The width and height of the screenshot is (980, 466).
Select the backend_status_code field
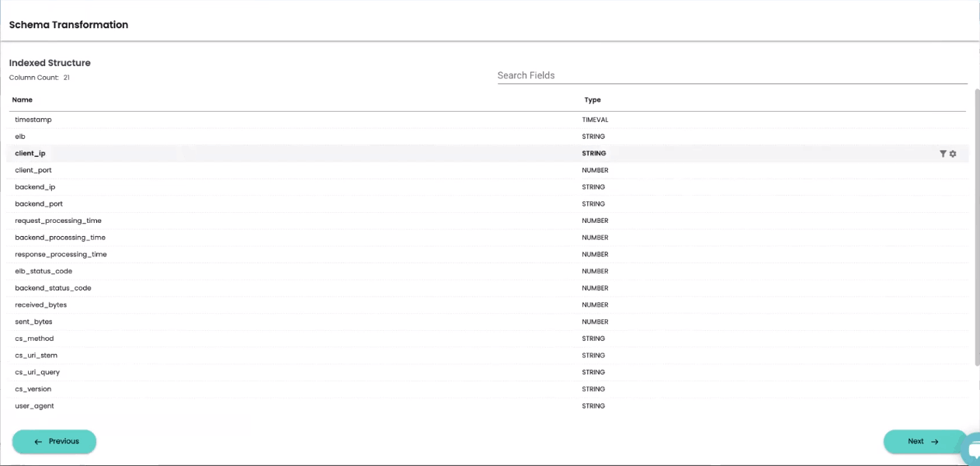[53, 288]
